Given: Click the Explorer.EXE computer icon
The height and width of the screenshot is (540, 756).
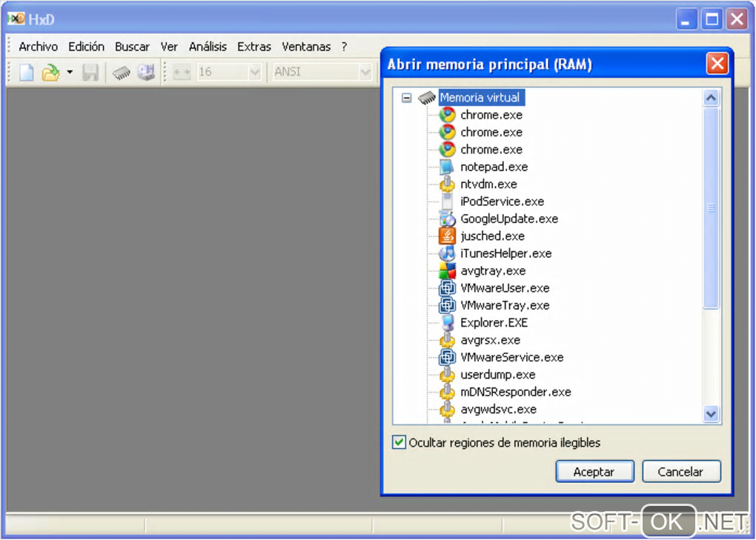Looking at the screenshot, I should click(x=448, y=322).
